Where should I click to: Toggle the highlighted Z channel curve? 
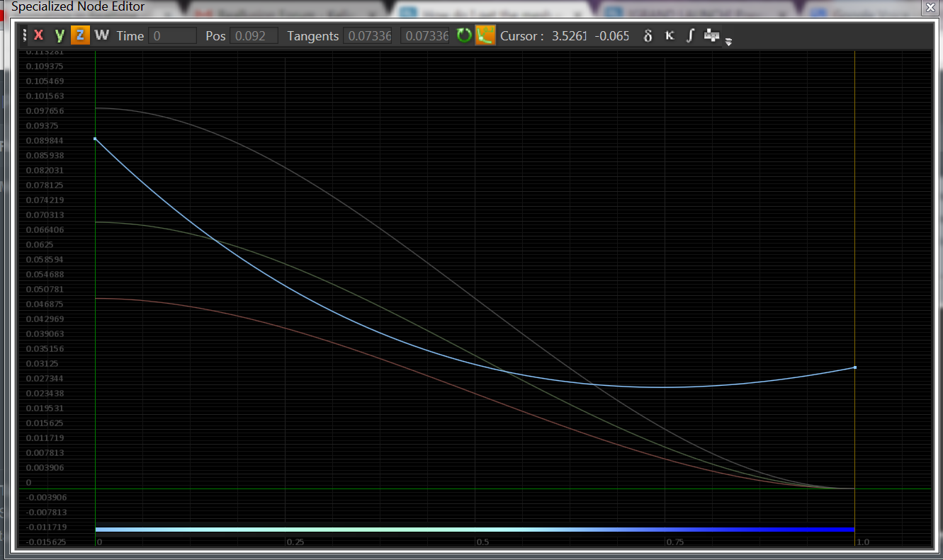(x=81, y=35)
